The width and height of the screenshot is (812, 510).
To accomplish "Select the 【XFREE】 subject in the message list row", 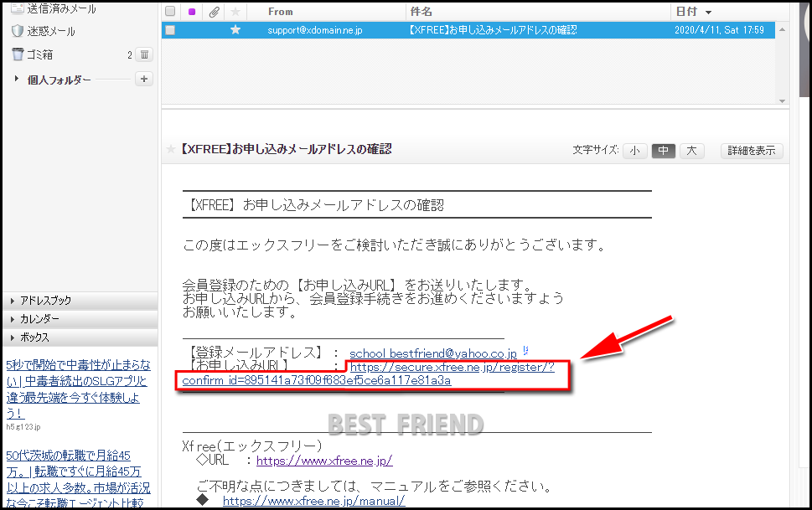I will click(493, 30).
